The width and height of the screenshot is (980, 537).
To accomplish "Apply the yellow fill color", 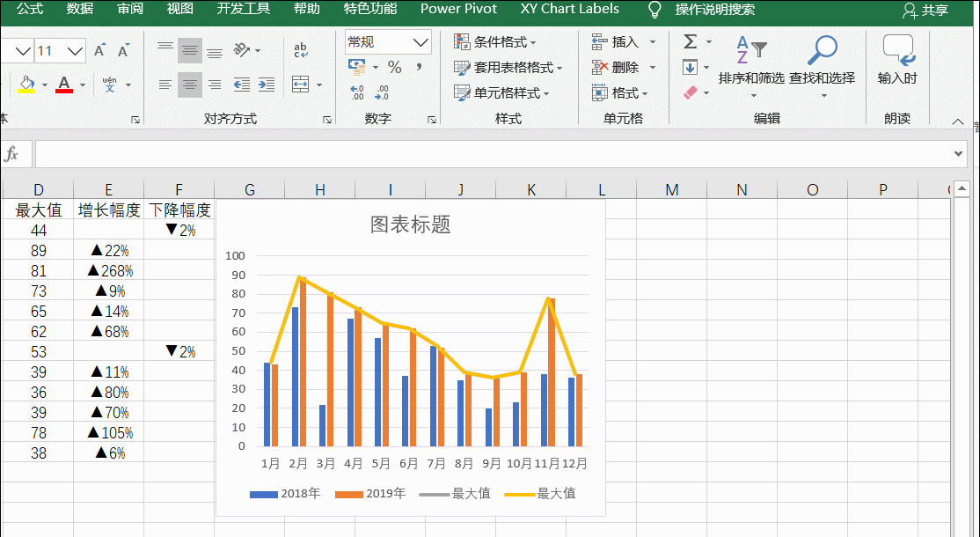I will (x=26, y=85).
